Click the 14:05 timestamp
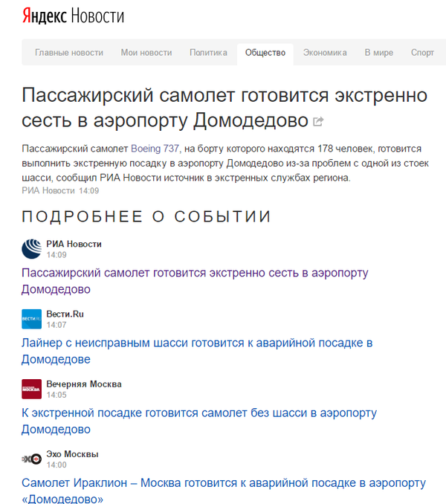This screenshot has width=446, height=504. 56,395
